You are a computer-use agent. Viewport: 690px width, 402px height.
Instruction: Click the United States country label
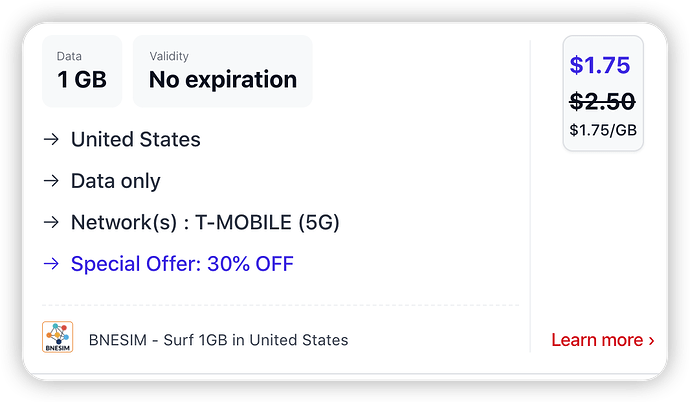pos(135,140)
